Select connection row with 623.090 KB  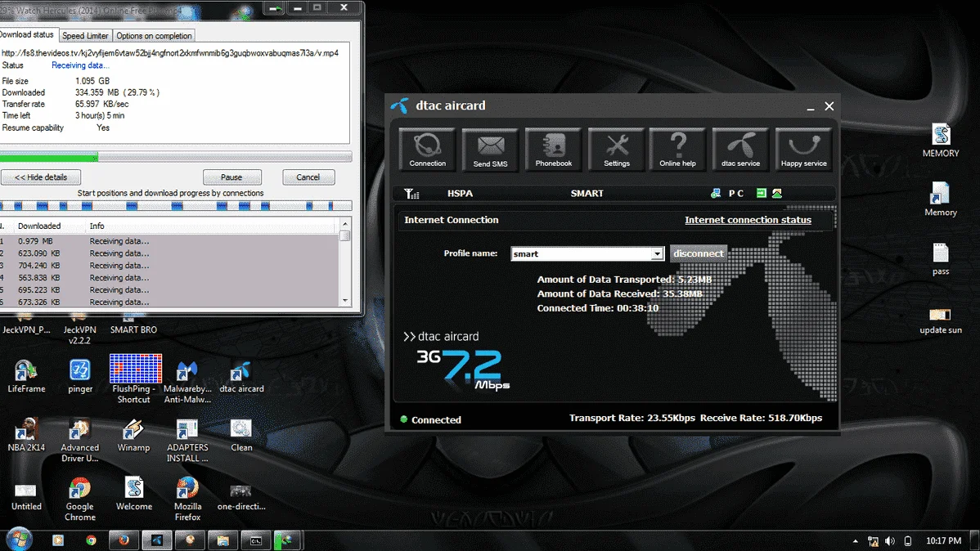pos(169,253)
